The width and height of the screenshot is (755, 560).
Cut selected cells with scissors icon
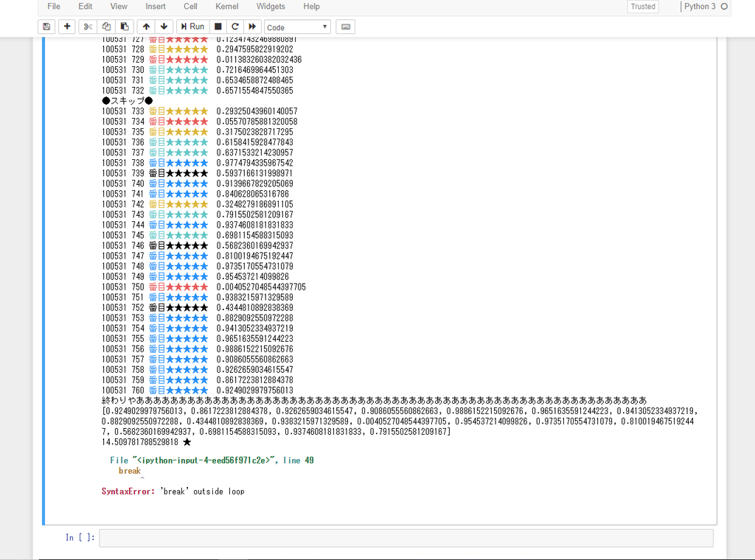[88, 27]
